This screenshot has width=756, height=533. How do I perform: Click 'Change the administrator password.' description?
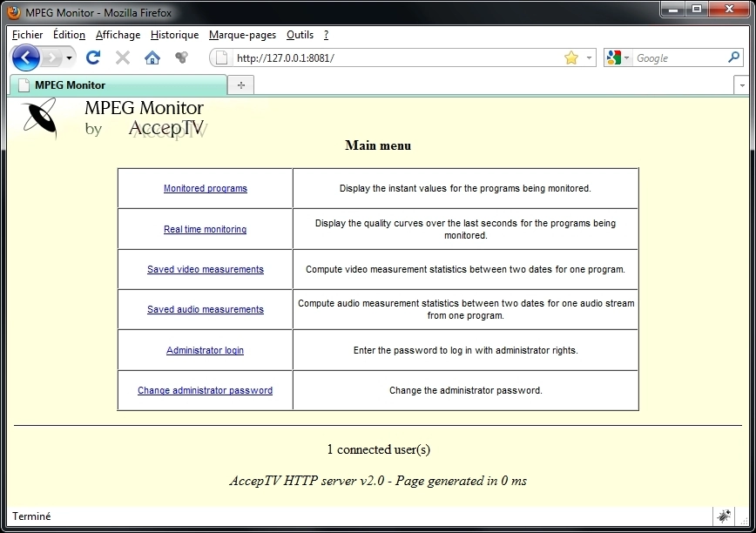(x=466, y=390)
